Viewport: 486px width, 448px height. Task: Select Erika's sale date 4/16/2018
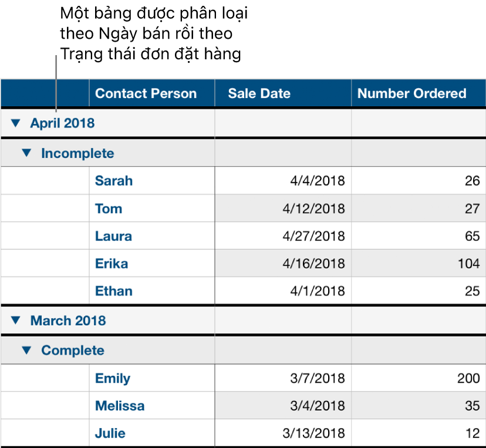tap(313, 264)
